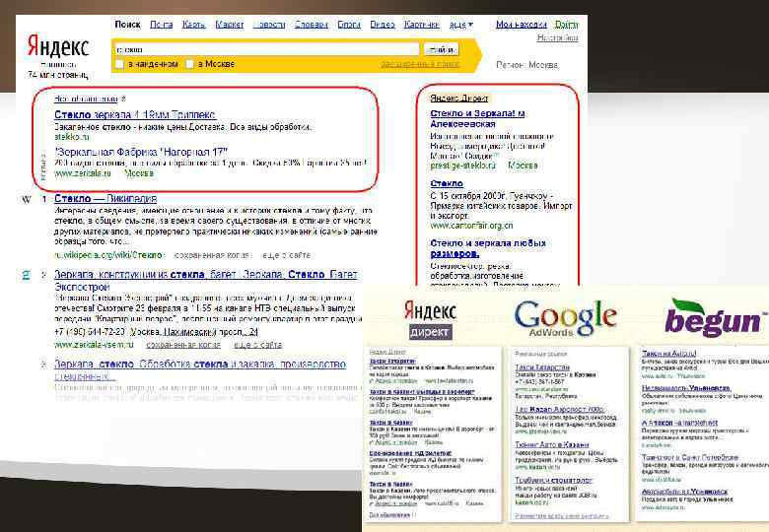Select the Поиск tab in top navigation
The height and width of the screenshot is (532, 769).
[x=127, y=25]
